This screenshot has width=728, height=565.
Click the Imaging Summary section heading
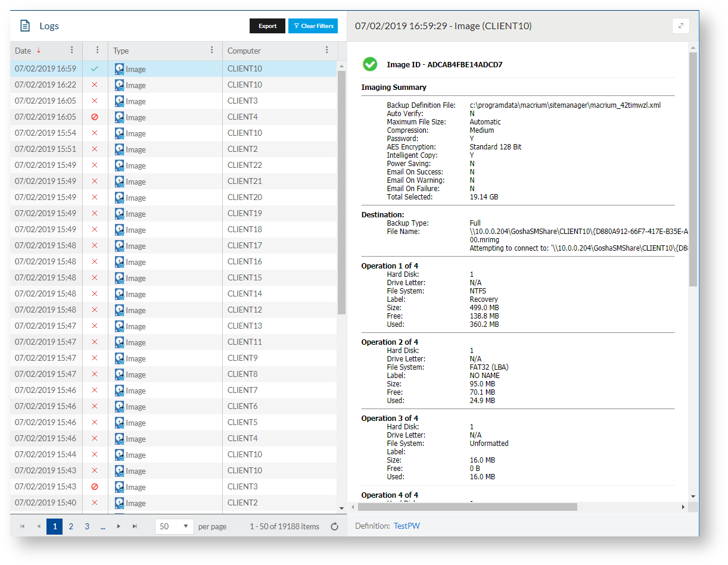click(394, 87)
